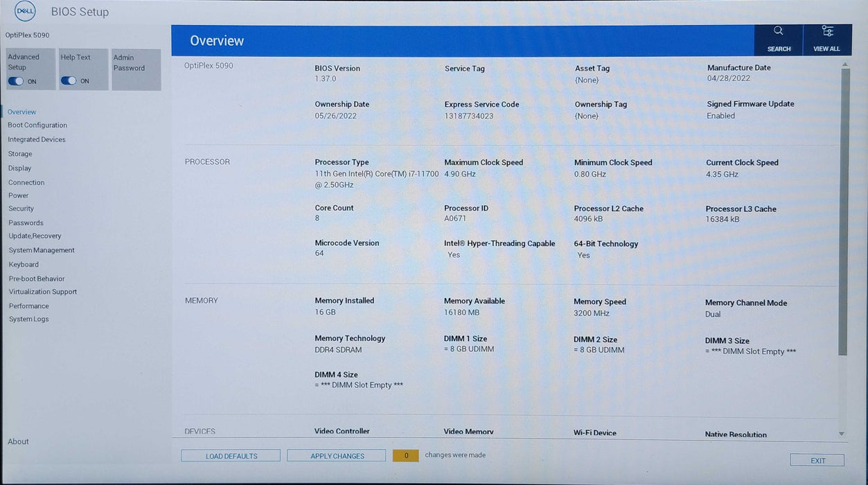The height and width of the screenshot is (485, 868).
Task: Click DIMM 4 Size empty slot text
Action: 359,385
